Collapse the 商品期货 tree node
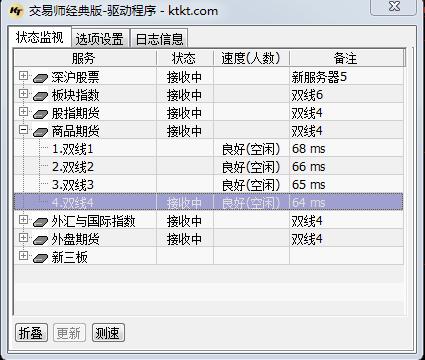This screenshot has height=360, width=425. click(23, 130)
